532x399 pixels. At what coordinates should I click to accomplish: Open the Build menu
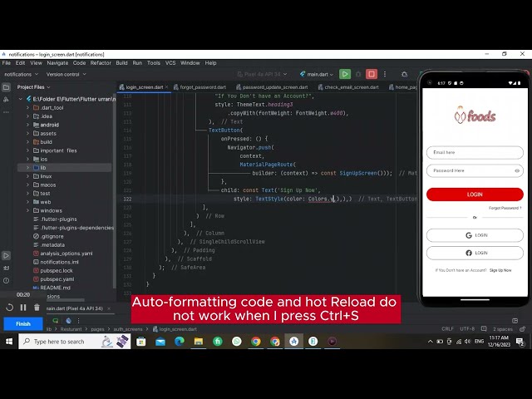coord(121,63)
